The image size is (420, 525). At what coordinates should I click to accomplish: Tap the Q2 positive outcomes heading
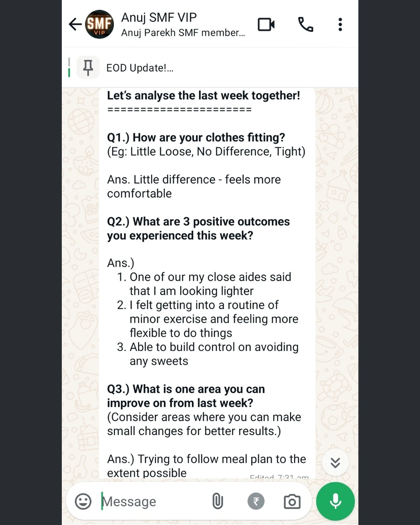[x=198, y=228]
